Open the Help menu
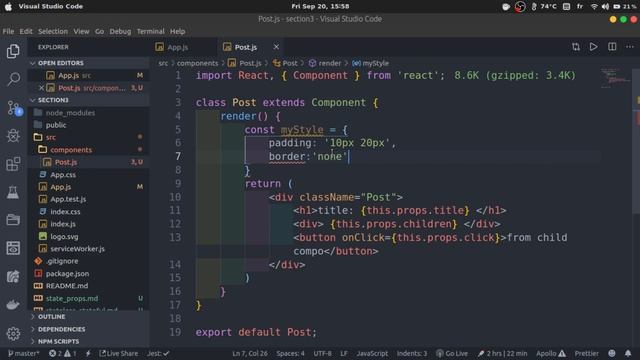640x360 pixels. 177,31
